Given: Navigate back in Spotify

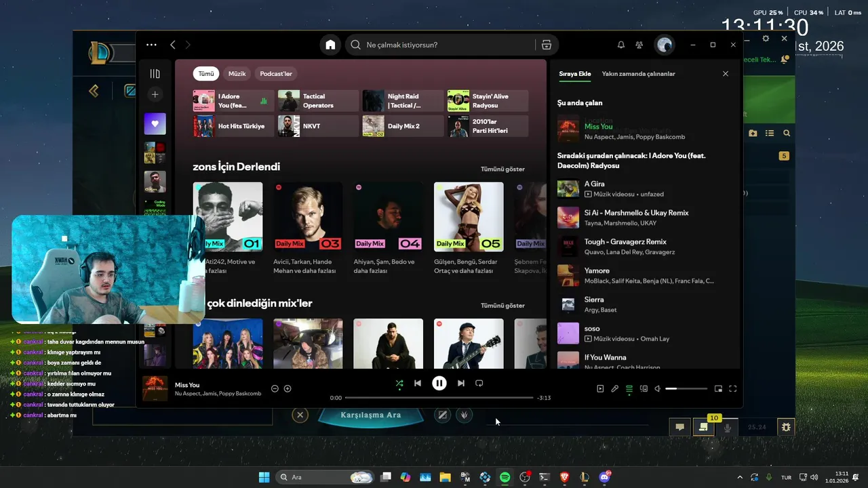Looking at the screenshot, I should pos(173,45).
